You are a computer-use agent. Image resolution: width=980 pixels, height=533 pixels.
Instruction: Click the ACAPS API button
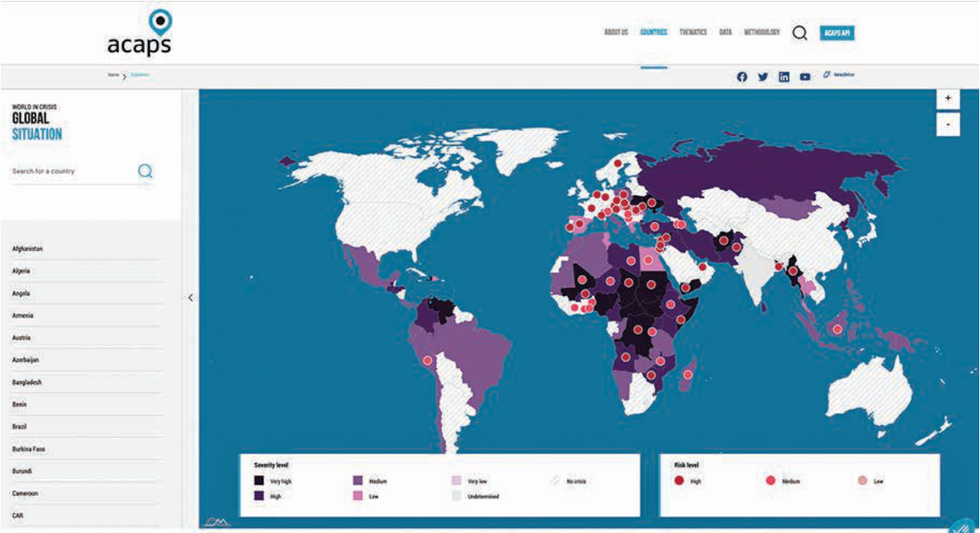[x=837, y=33]
